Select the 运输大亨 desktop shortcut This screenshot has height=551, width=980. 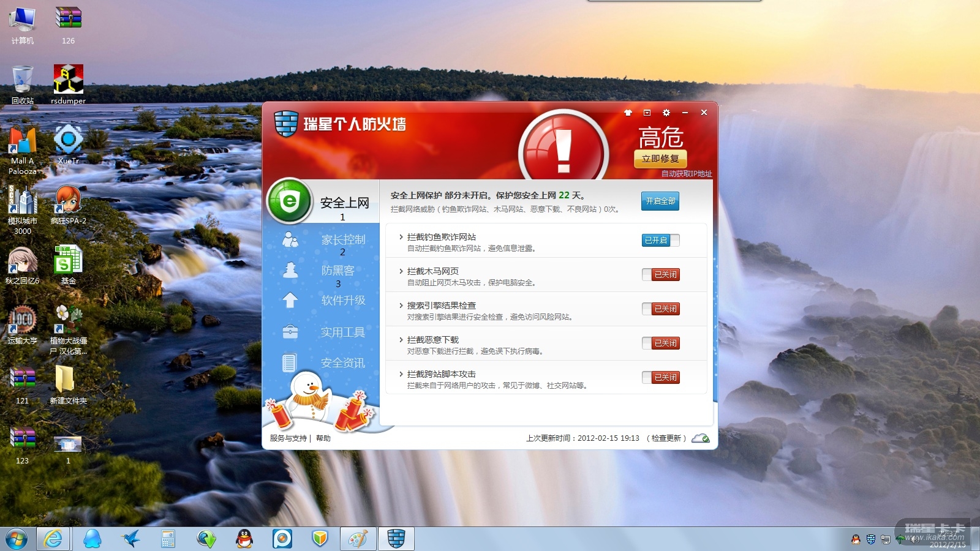23,325
